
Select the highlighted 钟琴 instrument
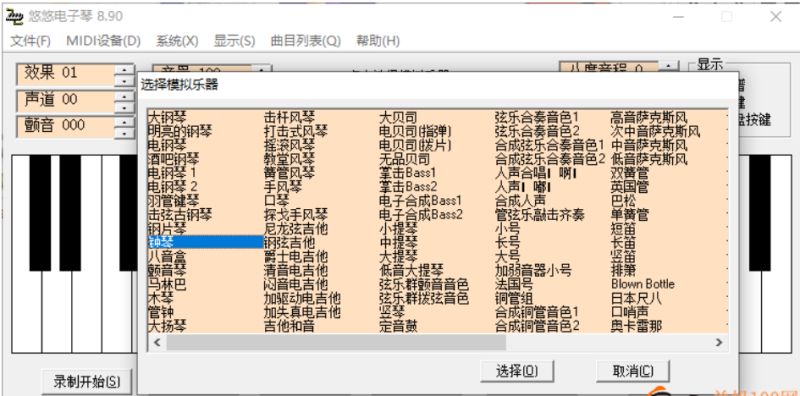[x=205, y=242]
